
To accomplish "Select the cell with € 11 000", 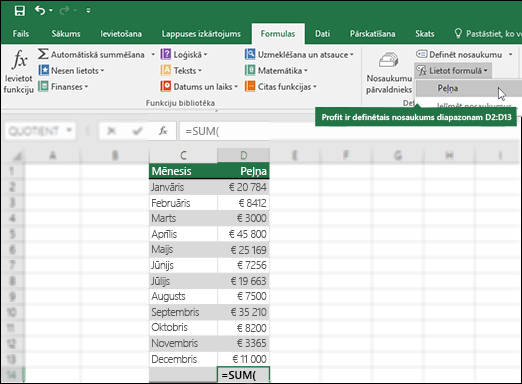I will [x=244, y=359].
